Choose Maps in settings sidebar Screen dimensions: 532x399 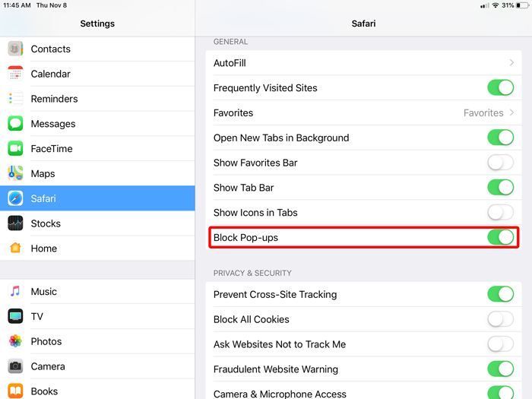pos(97,173)
